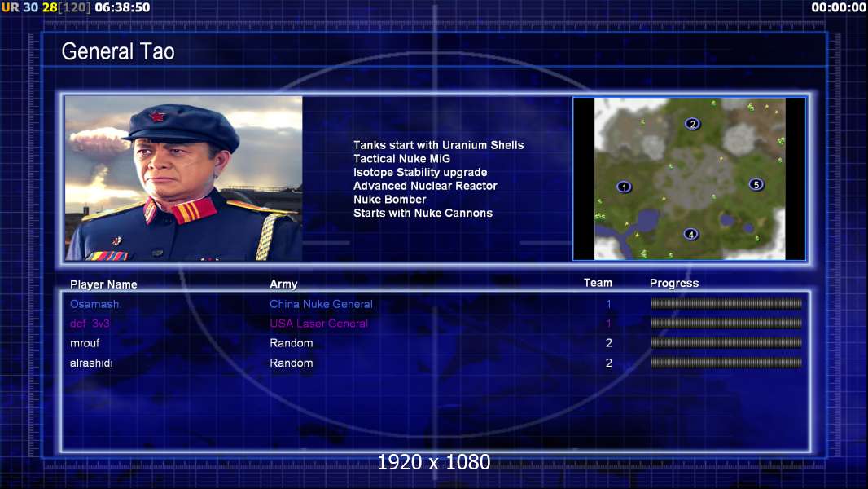Screen dimensions: 868x489
Task: Click 'Starts with Nuke Cannons' line
Action: click(x=423, y=214)
